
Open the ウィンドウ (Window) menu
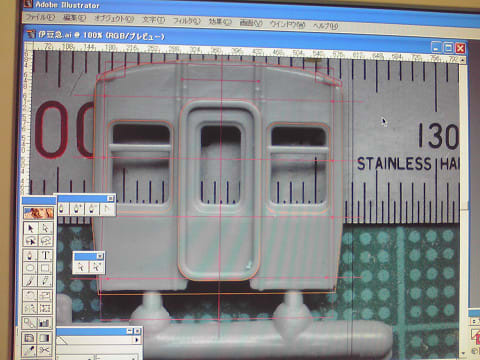287,24
